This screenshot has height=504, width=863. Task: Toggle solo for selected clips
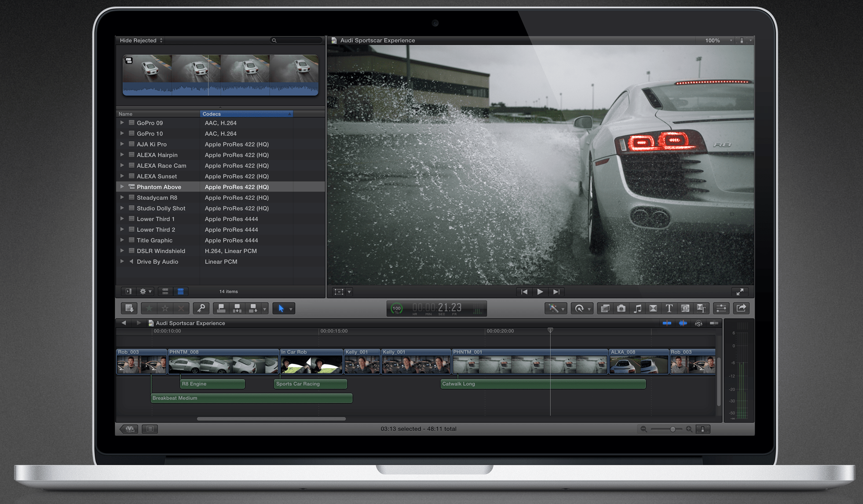(x=698, y=323)
